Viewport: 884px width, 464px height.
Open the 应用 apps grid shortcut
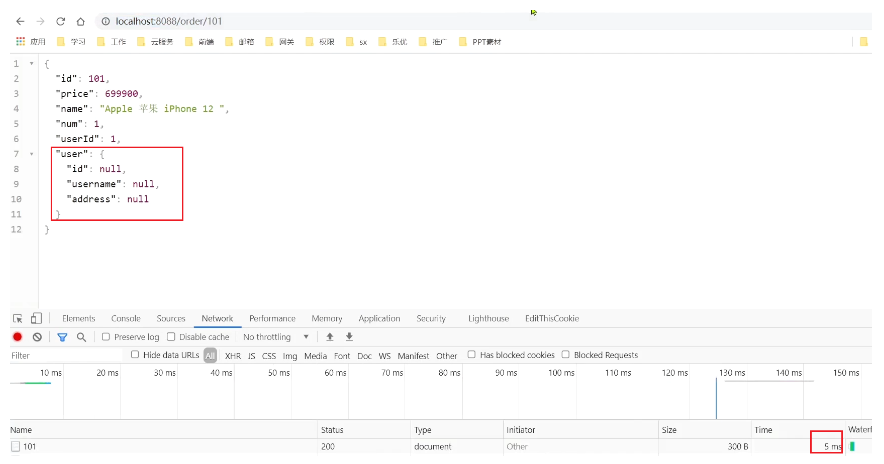tap(30, 42)
